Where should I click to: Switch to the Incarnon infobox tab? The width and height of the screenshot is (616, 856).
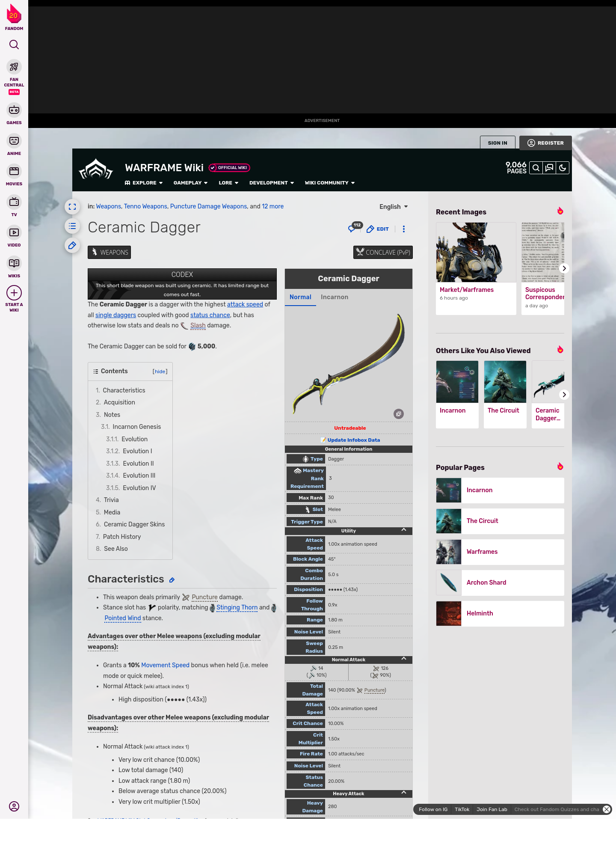pyautogui.click(x=335, y=297)
